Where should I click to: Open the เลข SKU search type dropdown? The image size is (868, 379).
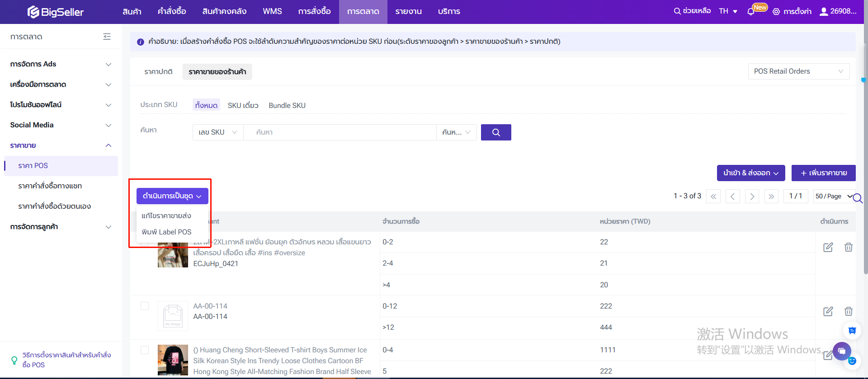217,132
